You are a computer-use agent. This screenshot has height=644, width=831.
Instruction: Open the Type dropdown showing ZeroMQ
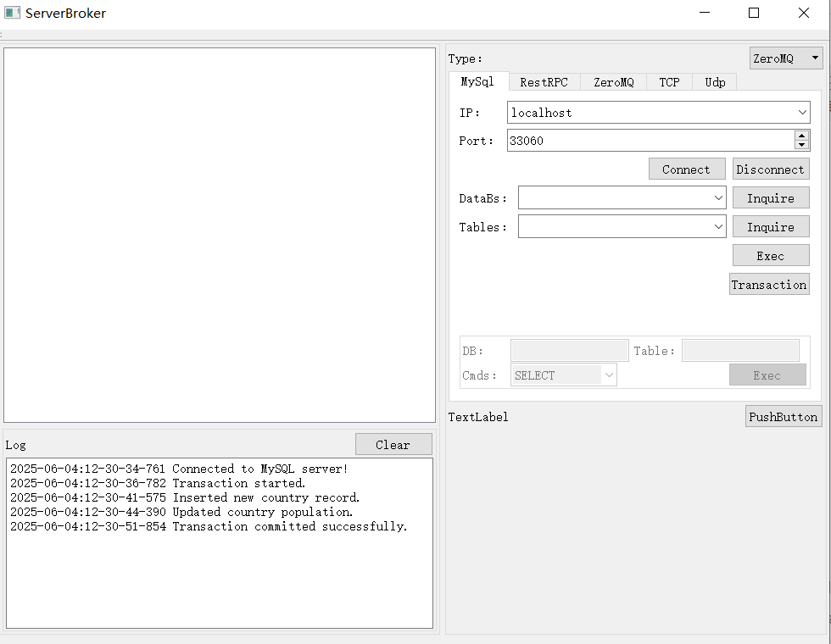coord(787,58)
